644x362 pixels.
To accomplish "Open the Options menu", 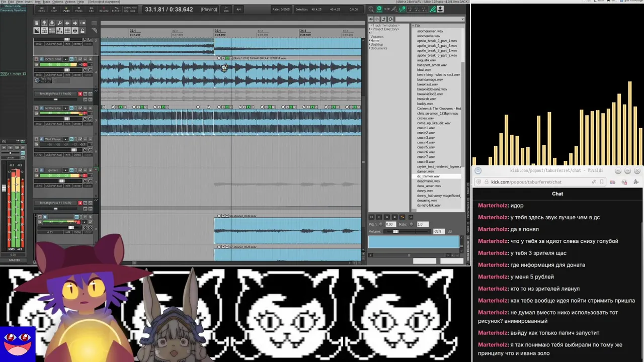I will coord(57,2).
